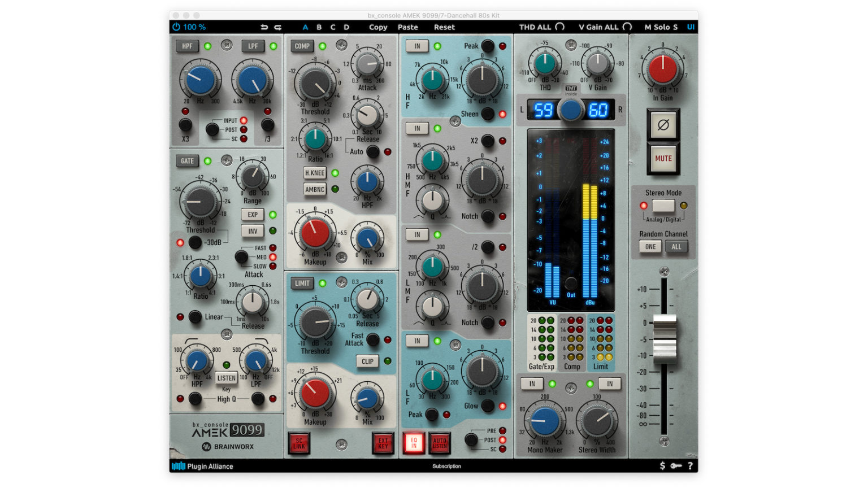Toggle the INV button in gate

[253, 231]
